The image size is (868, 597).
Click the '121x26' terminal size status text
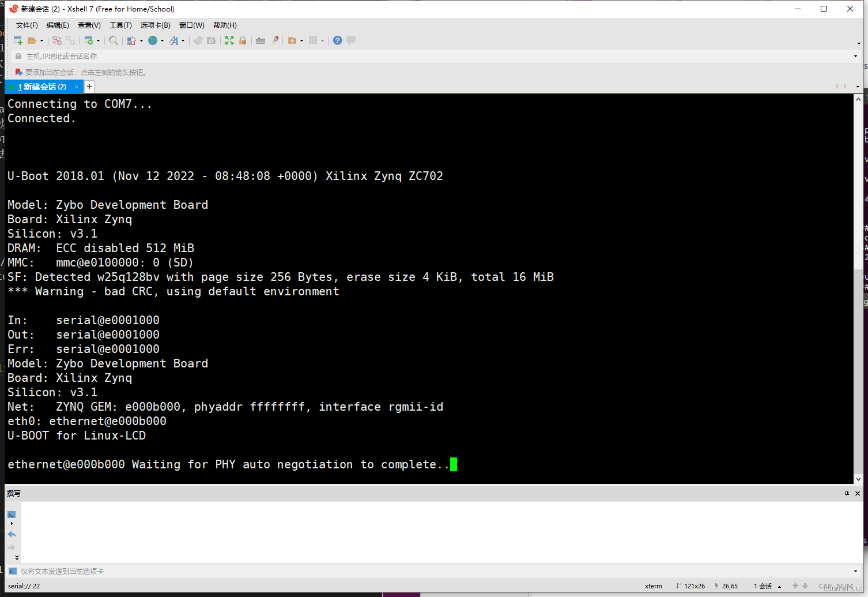(695, 586)
